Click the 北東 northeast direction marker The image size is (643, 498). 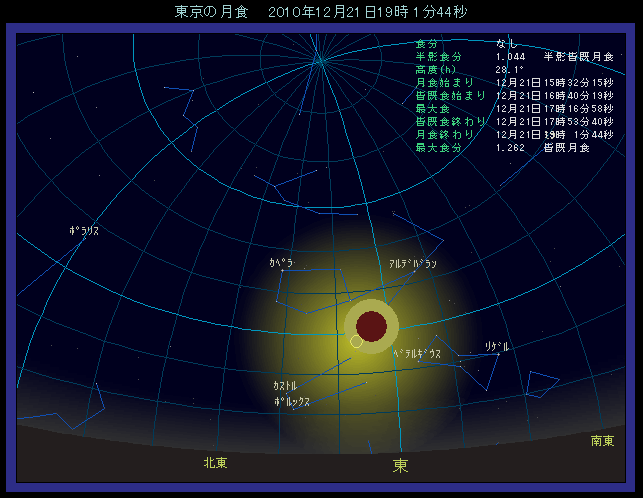pos(215,463)
